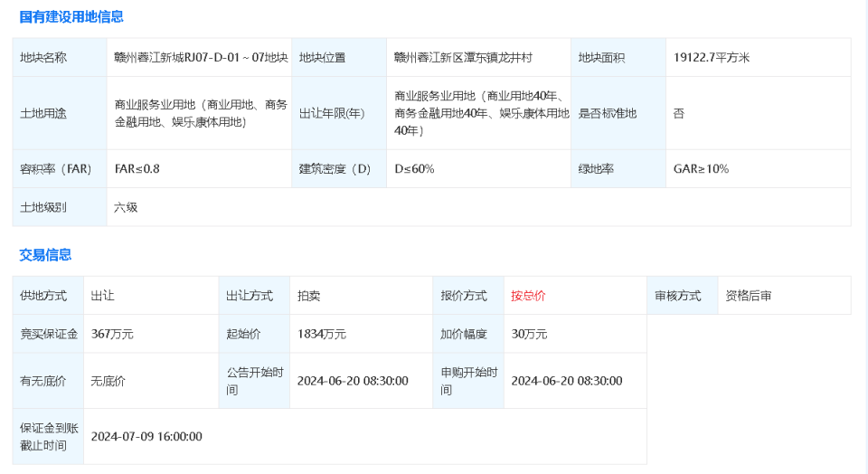Select the 30万元 increment value
This screenshot has width=868, height=474.
(529, 334)
